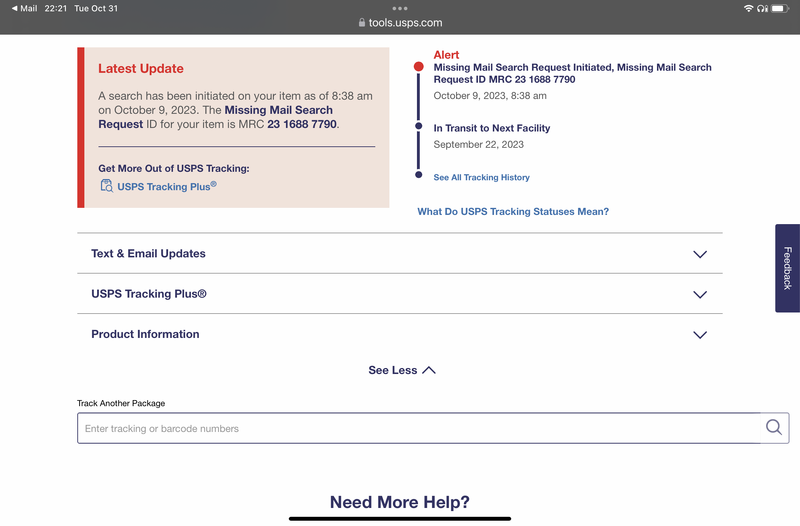This screenshot has height=526, width=800.
Task: Collapse details with See Less
Action: point(401,370)
